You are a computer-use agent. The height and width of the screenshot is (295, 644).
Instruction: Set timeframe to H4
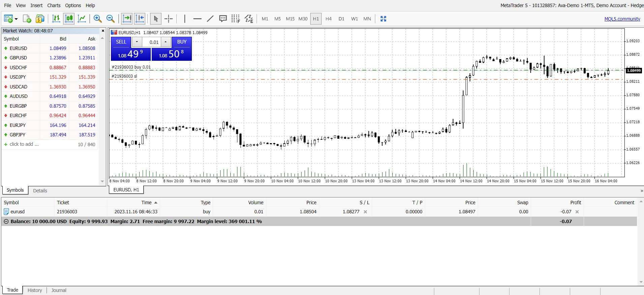(x=329, y=19)
